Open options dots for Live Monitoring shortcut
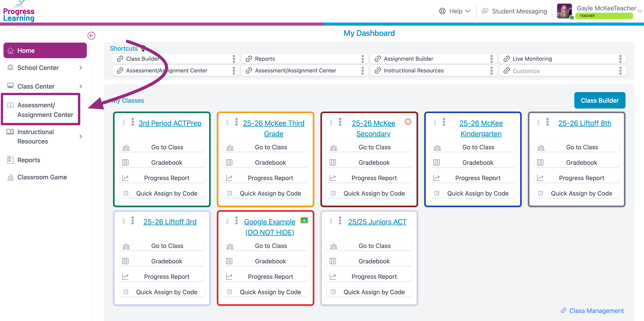 (620, 59)
